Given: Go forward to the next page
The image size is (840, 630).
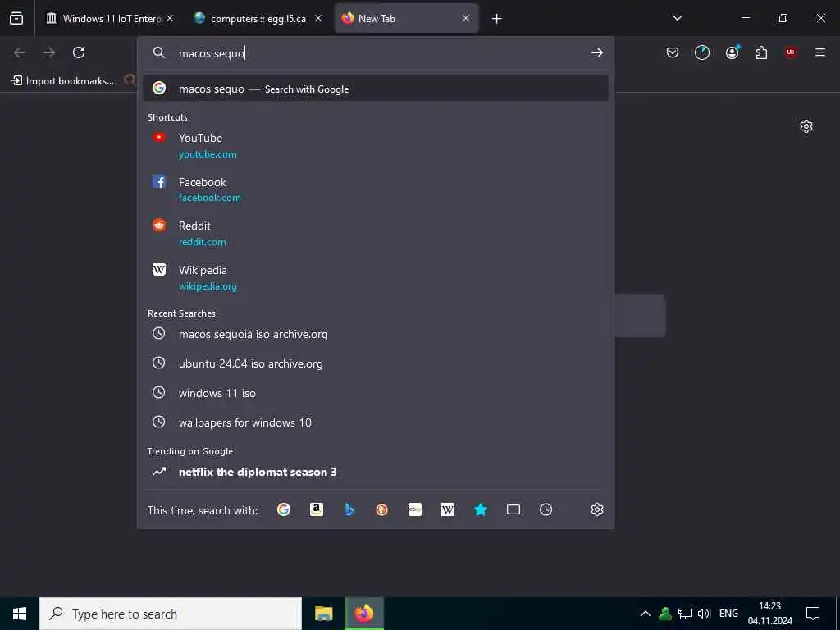Looking at the screenshot, I should [49, 52].
